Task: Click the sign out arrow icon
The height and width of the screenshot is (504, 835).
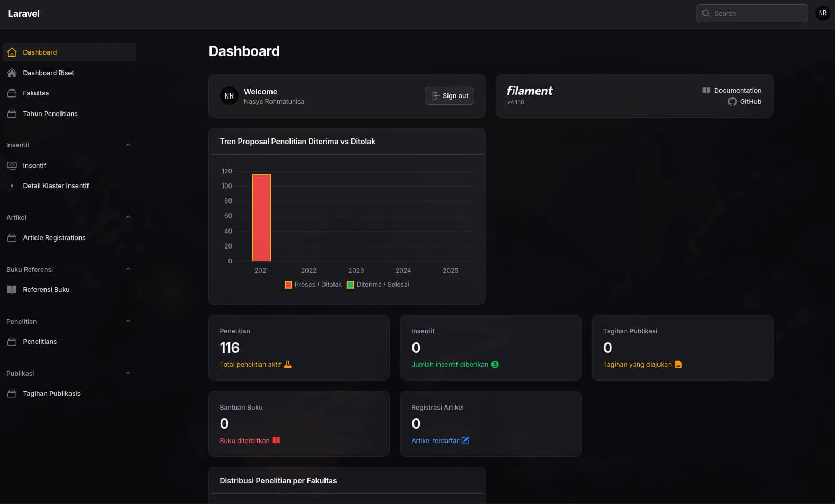Action: pos(435,96)
